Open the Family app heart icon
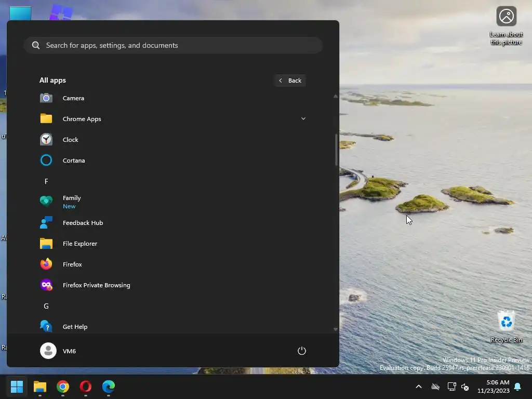The image size is (532, 399). [x=46, y=202]
